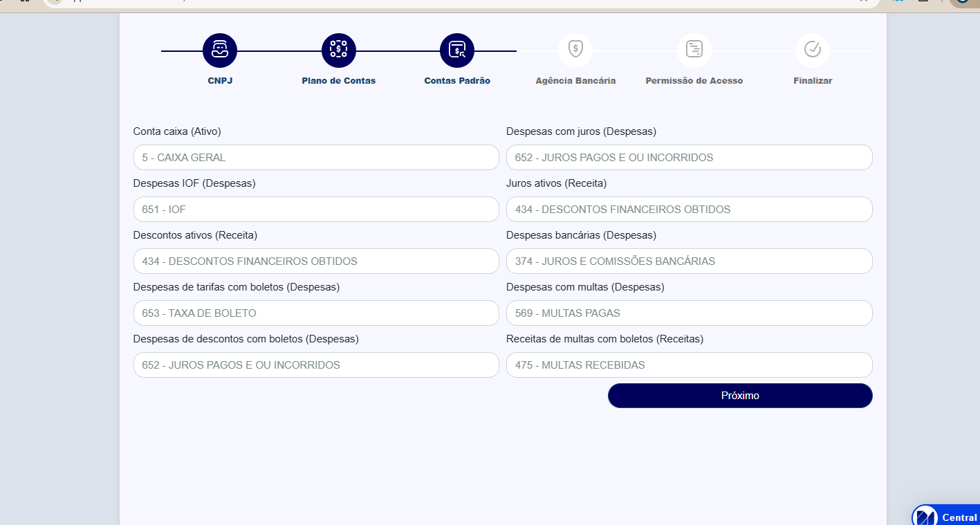Click the Despesas com multas field
The width and height of the screenshot is (980, 525).
[689, 313]
